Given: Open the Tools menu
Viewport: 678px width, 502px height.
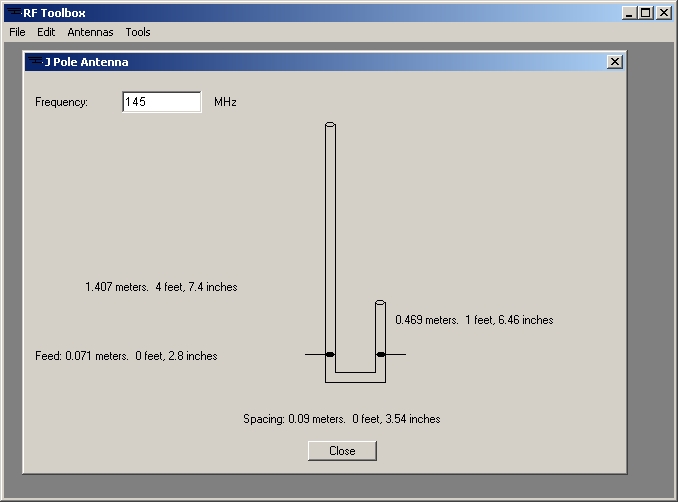Looking at the screenshot, I should point(138,32).
